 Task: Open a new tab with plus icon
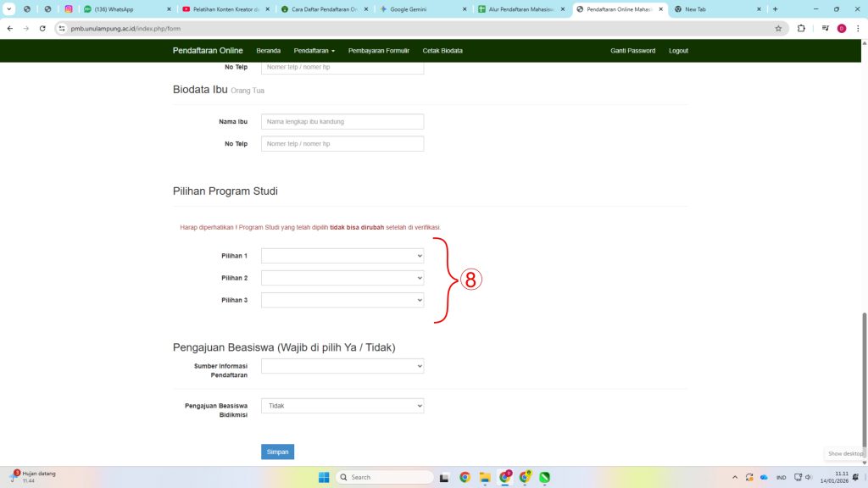pyautogui.click(x=775, y=9)
